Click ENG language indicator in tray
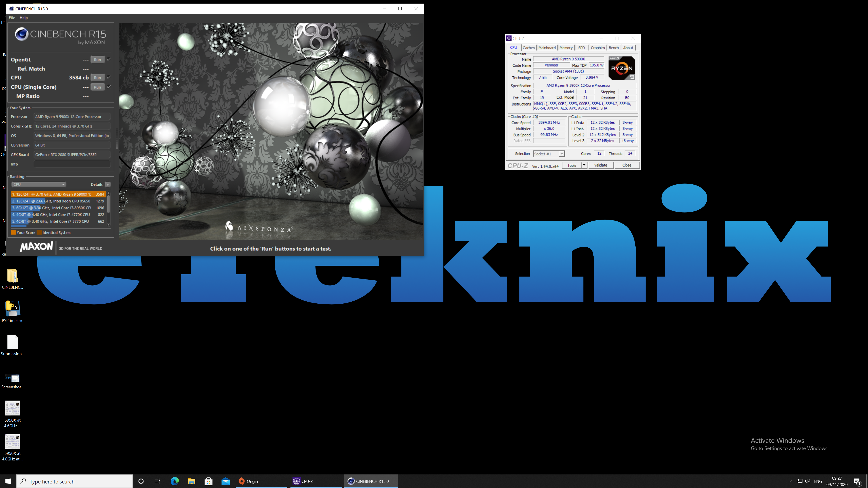Screen dimensions: 868x488 [818, 481]
